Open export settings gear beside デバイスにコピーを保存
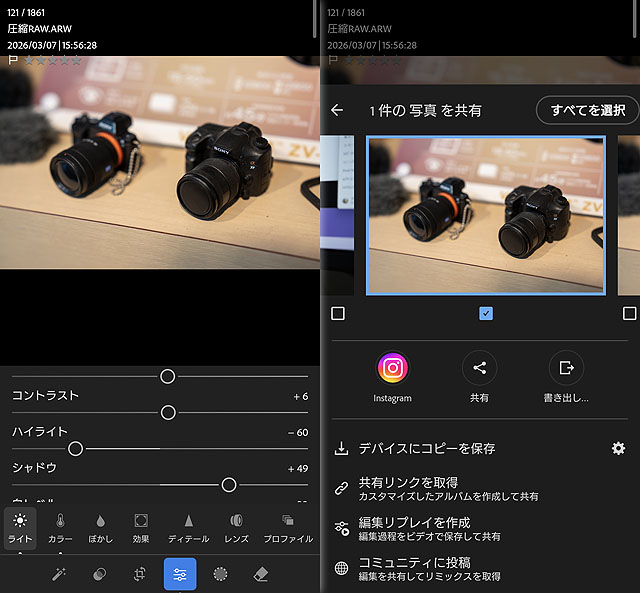 (x=618, y=449)
